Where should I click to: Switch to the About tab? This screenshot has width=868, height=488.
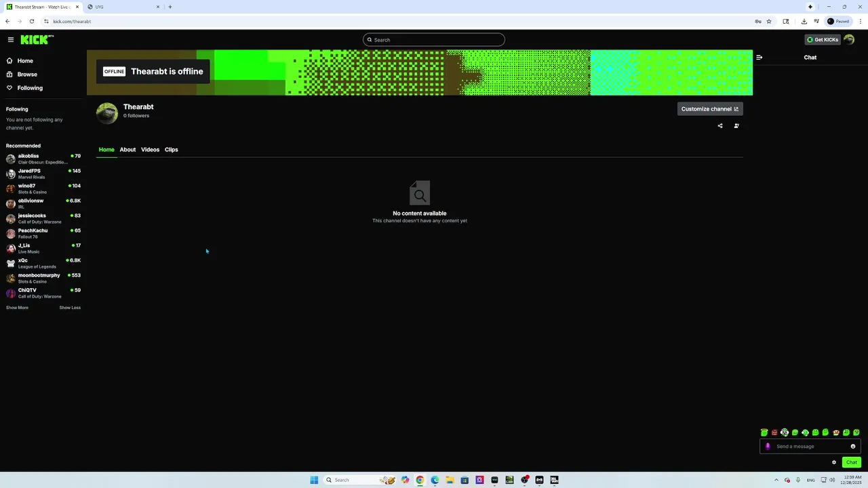coord(127,150)
